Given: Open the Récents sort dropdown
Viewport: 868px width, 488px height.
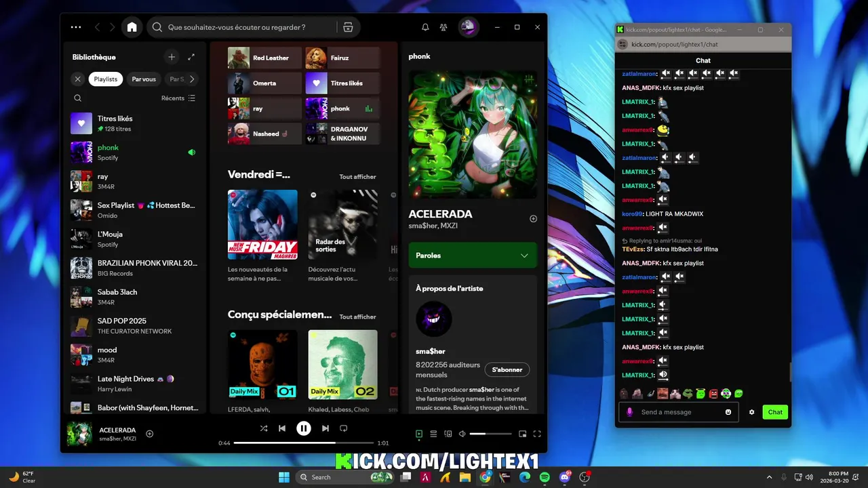Looking at the screenshot, I should (x=178, y=98).
